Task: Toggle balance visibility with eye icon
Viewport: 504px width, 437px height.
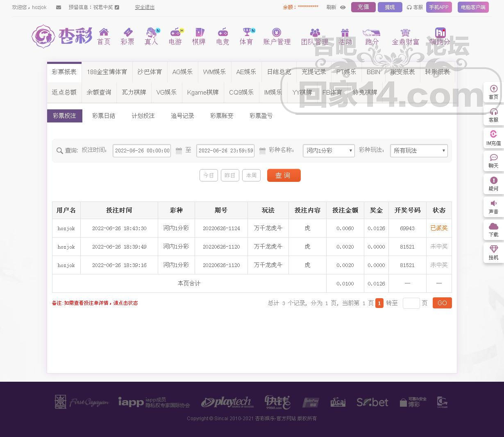Action: pyautogui.click(x=343, y=7)
